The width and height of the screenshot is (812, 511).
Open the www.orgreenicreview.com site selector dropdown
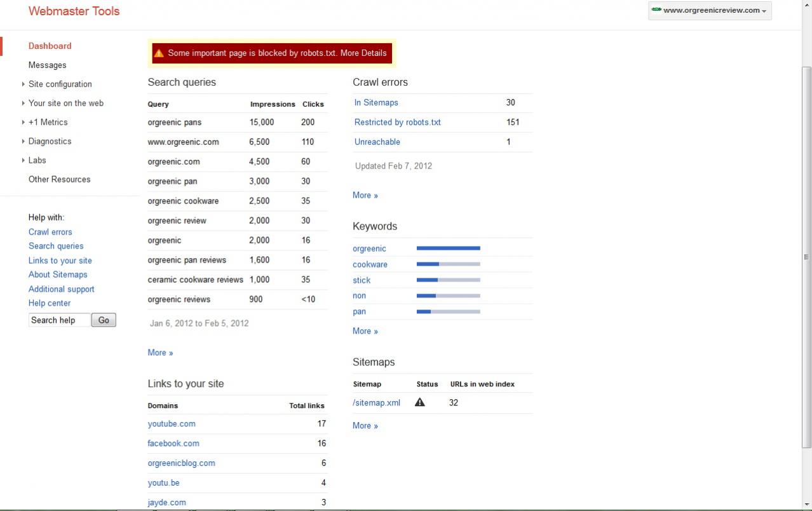(710, 10)
